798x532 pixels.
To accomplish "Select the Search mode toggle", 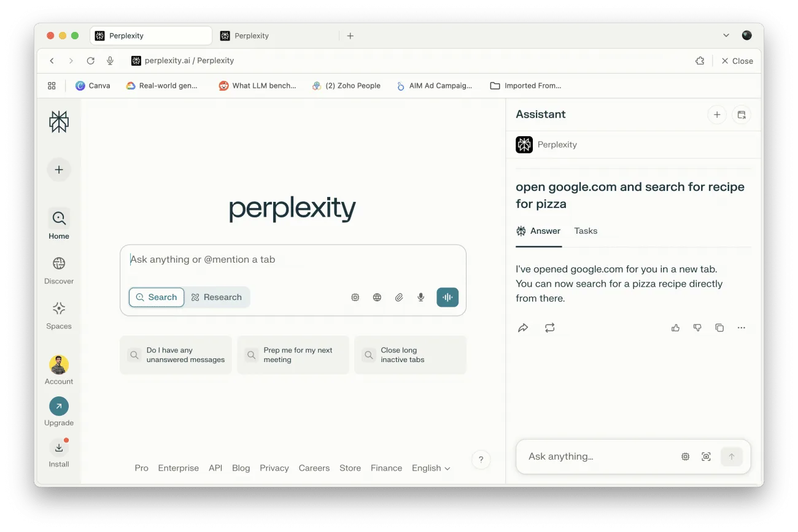I will click(157, 297).
